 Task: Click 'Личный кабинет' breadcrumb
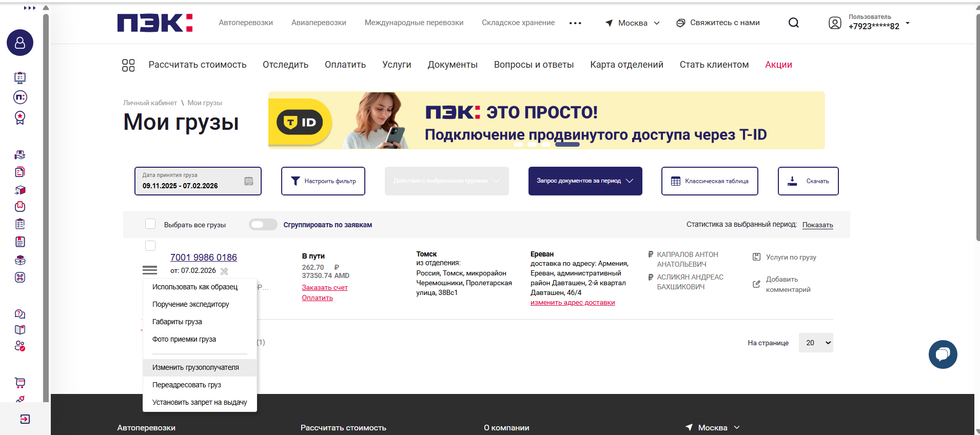[150, 103]
